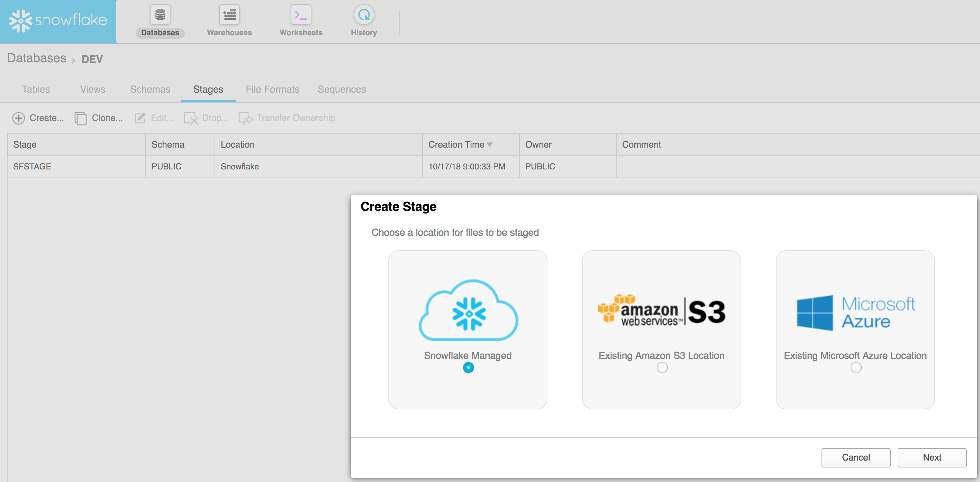Image resolution: width=980 pixels, height=482 pixels.
Task: Click the Location column header
Action: pyautogui.click(x=318, y=145)
